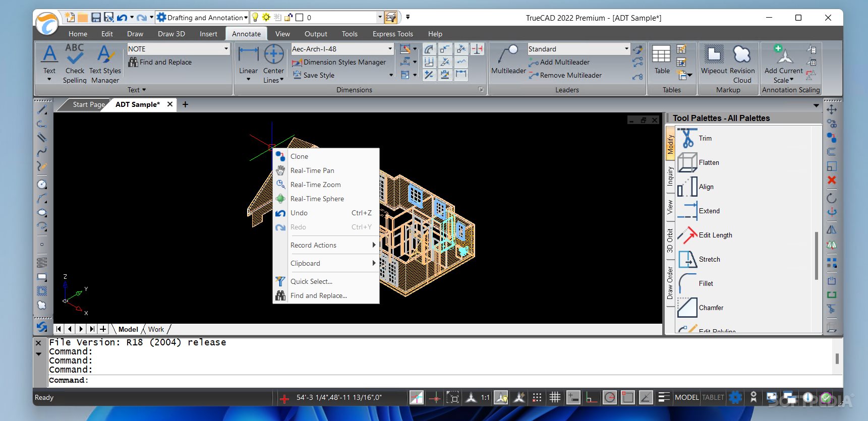868x421 pixels.
Task: Open Text Styles Manager
Action: pyautogui.click(x=105, y=63)
